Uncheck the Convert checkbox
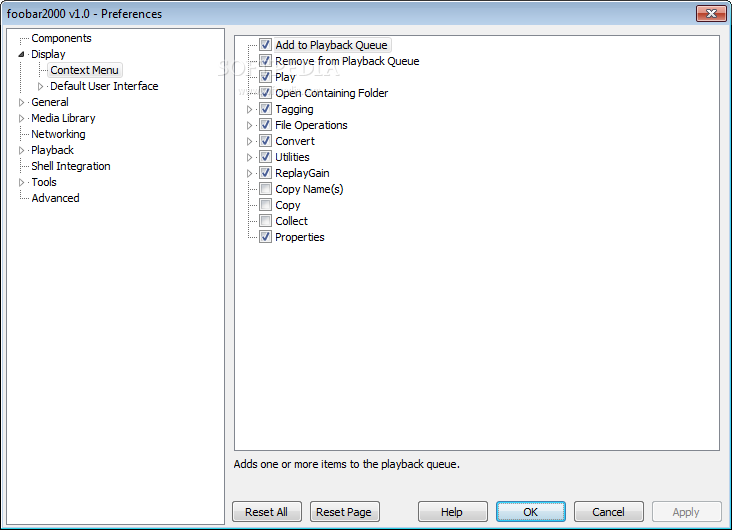732x530 pixels. (265, 141)
